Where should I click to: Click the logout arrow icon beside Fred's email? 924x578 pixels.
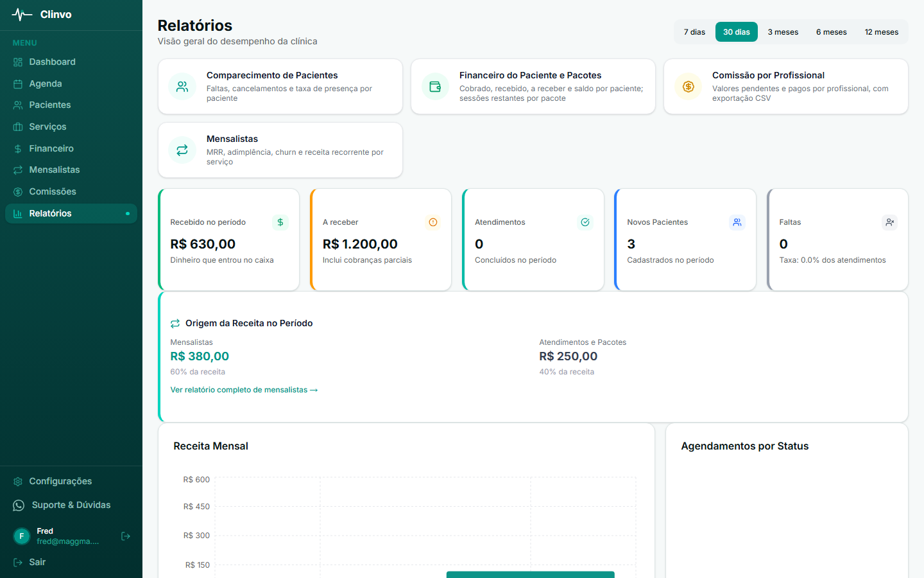coord(126,536)
